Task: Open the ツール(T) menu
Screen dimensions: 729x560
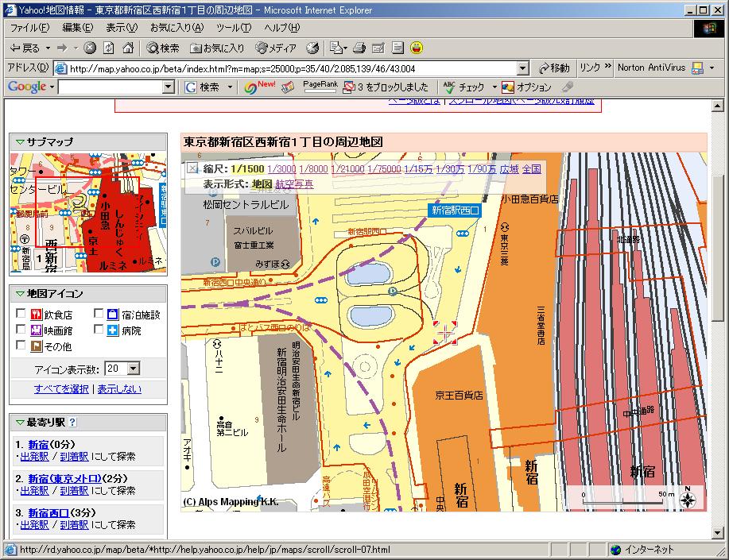Action: tap(234, 28)
